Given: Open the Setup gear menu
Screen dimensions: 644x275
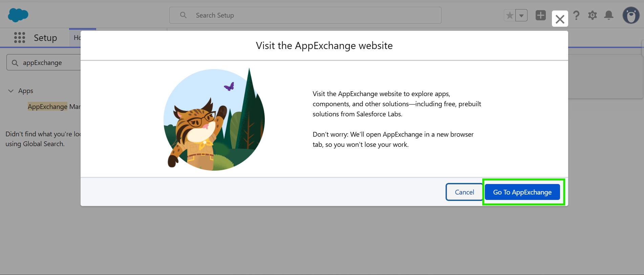Looking at the screenshot, I should tap(593, 15).
